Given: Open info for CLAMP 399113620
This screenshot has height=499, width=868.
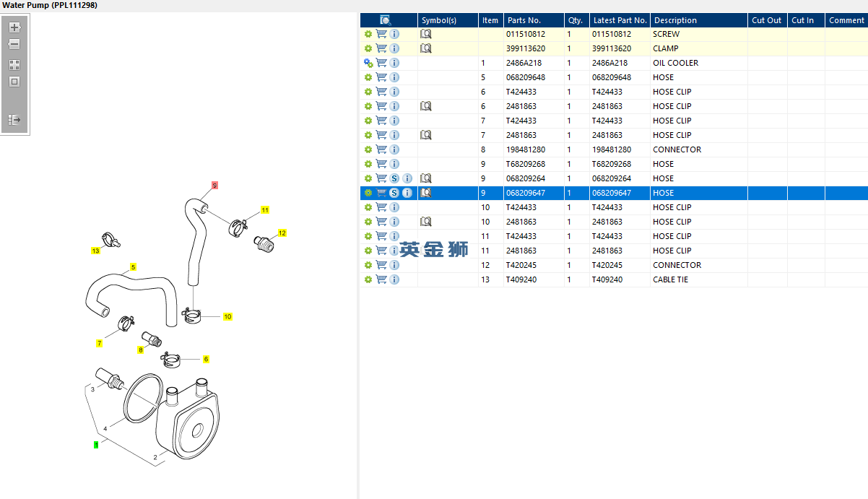Looking at the screenshot, I should [394, 48].
